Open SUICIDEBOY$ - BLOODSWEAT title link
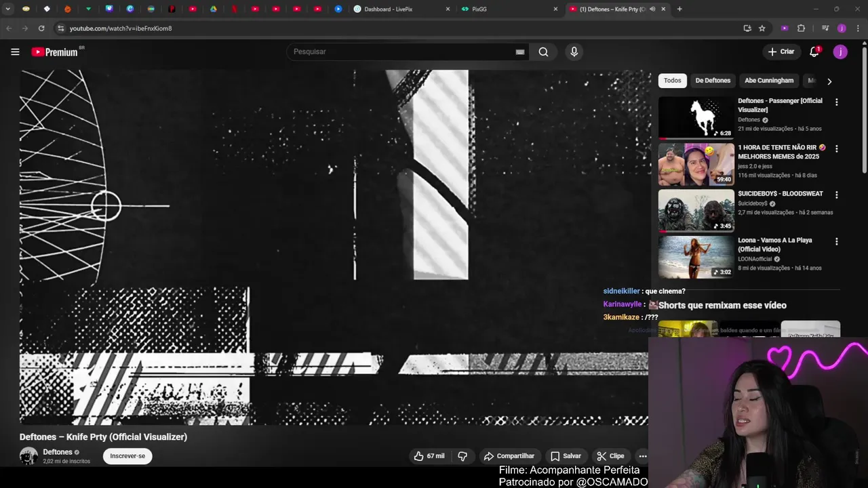 point(781,194)
